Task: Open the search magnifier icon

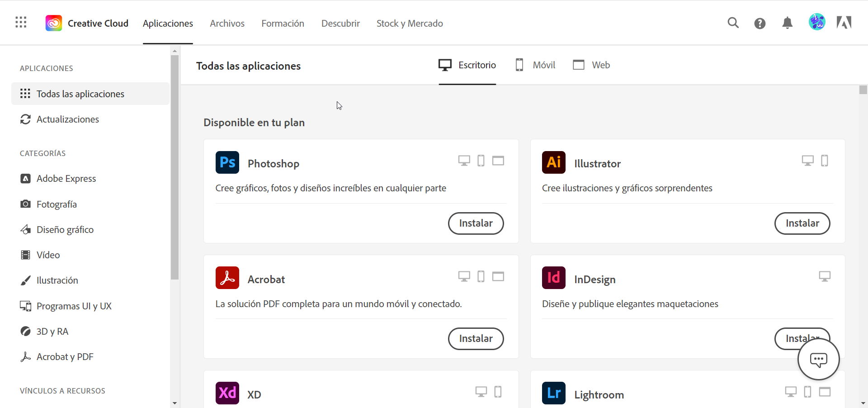Action: coord(733,23)
